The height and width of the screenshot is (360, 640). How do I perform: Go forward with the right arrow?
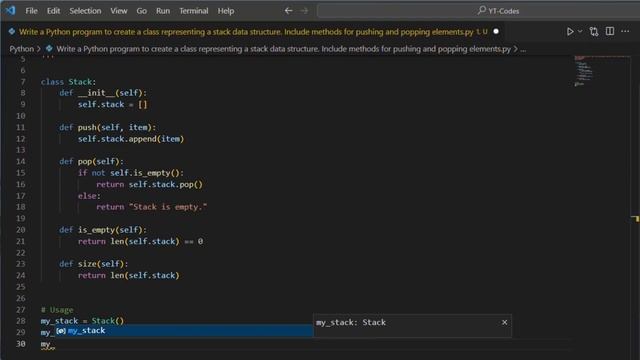(x=304, y=11)
